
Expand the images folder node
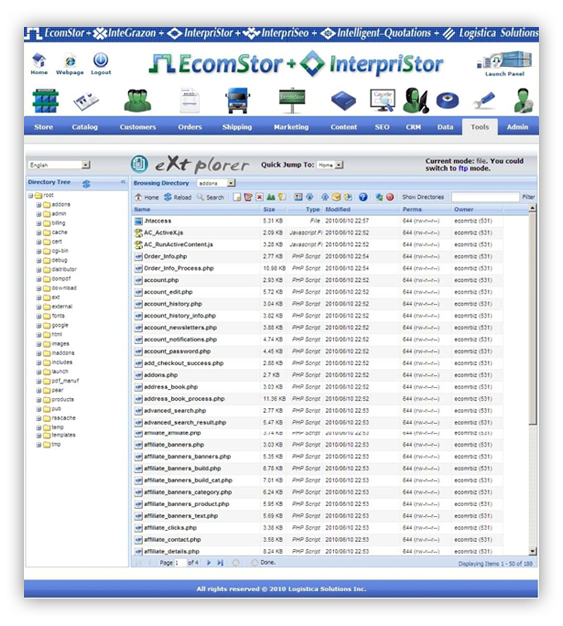39,344
